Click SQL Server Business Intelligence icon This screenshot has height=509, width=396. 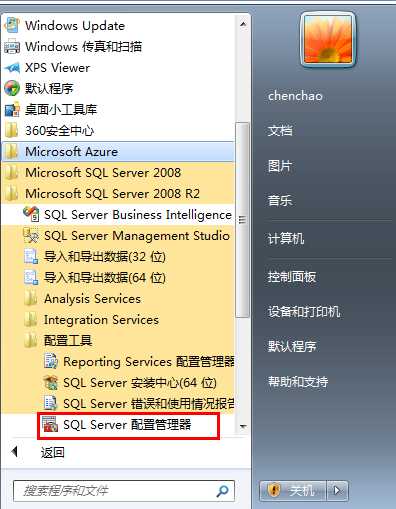click(x=31, y=214)
